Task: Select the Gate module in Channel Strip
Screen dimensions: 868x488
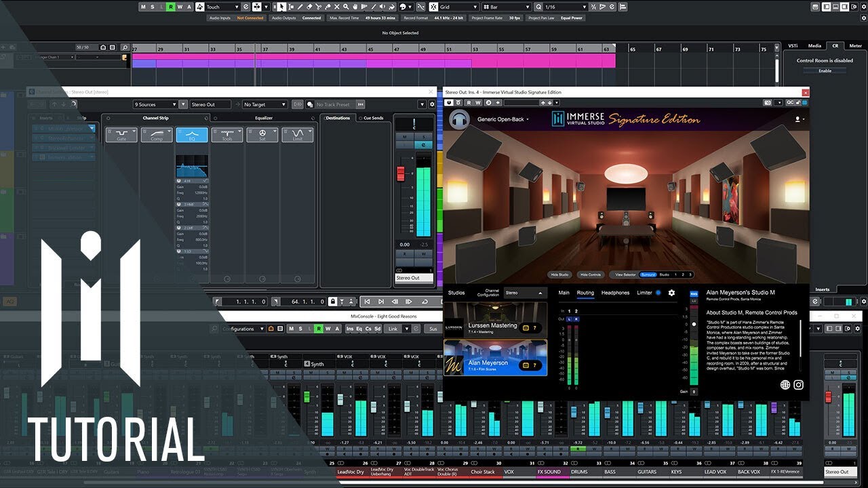Action: (x=121, y=135)
